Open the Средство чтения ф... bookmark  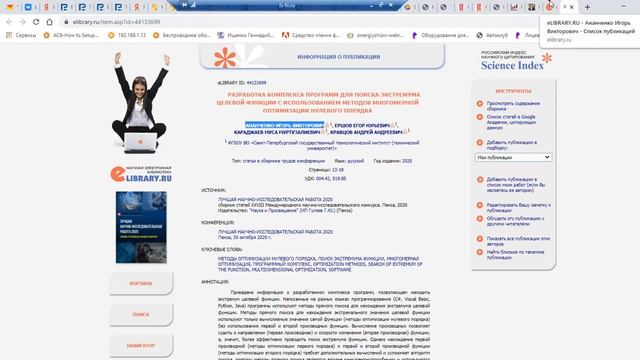click(x=311, y=36)
